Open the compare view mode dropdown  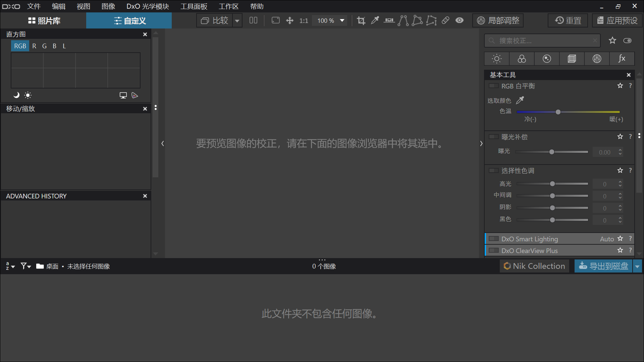point(238,20)
